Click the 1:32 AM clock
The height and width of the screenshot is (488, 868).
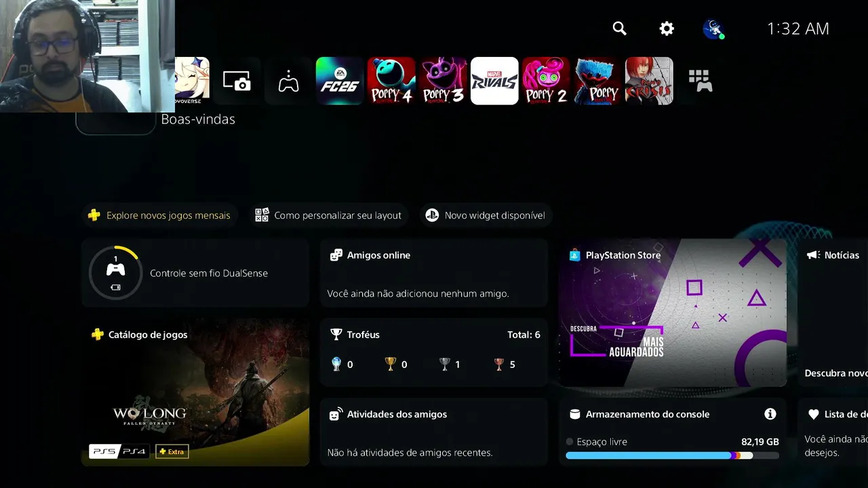point(798,28)
